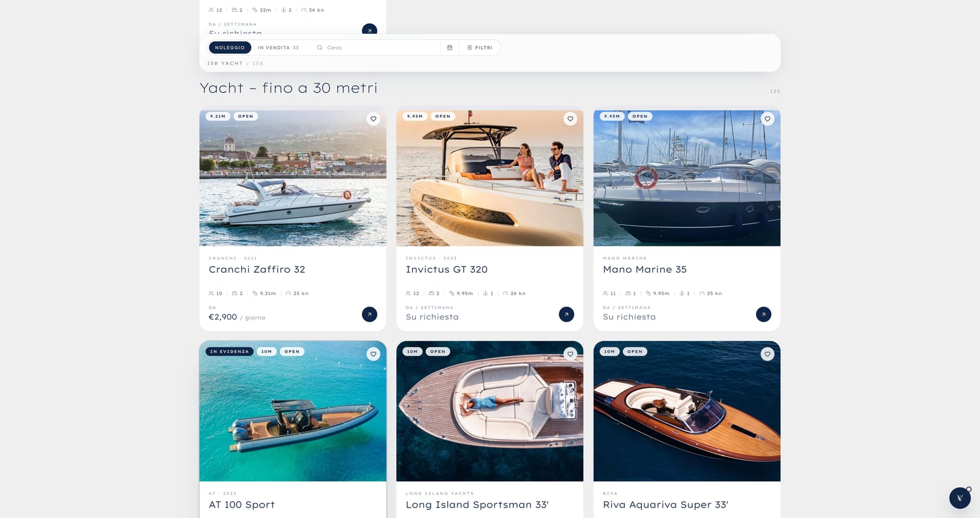Click Su richiesta on Invictus GT 320 card
Screen dimensions: 980x518
pyautogui.click(x=432, y=317)
